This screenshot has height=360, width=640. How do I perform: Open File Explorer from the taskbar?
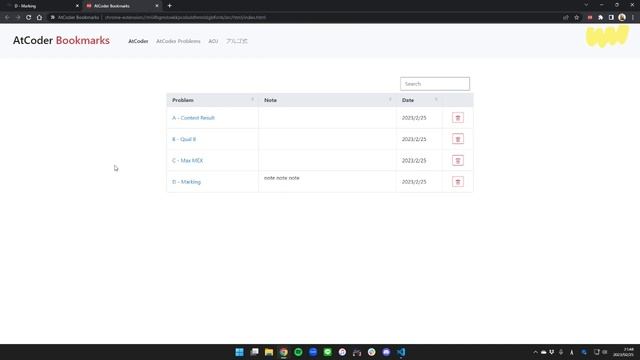pyautogui.click(x=269, y=352)
